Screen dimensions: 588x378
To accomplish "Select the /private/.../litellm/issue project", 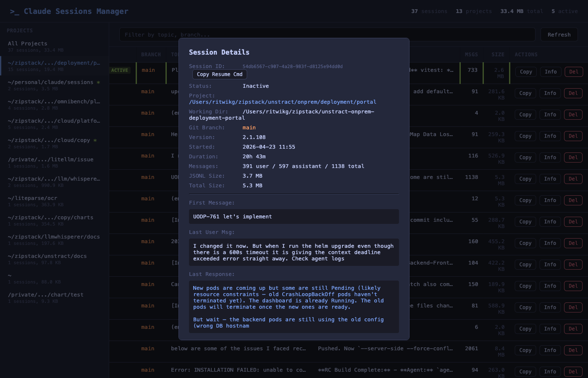I will 51,160.
